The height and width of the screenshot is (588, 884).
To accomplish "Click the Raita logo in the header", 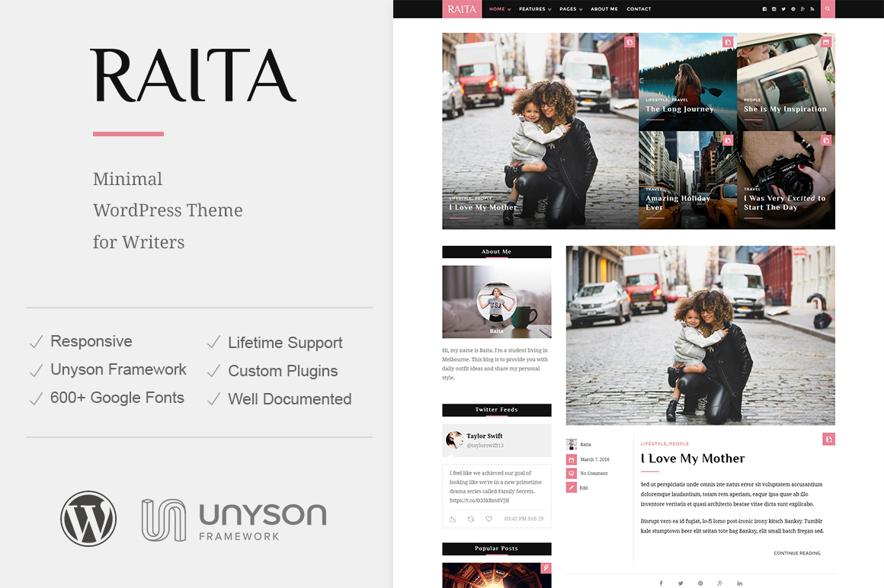I will 462,9.
